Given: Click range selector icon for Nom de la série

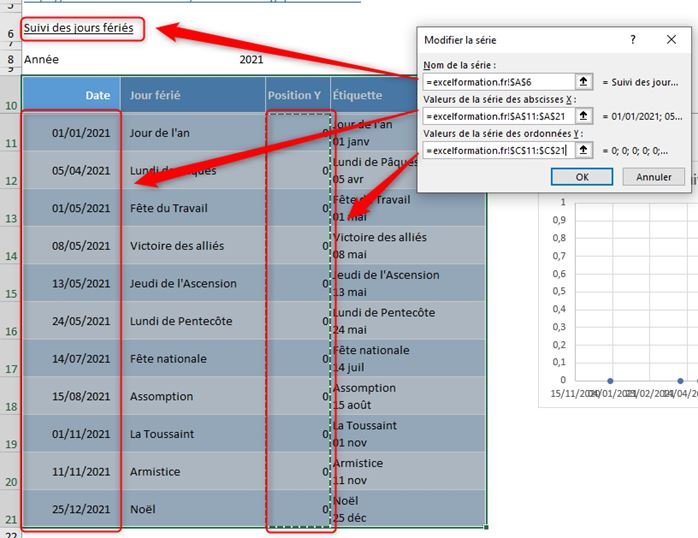Looking at the screenshot, I should [x=586, y=82].
